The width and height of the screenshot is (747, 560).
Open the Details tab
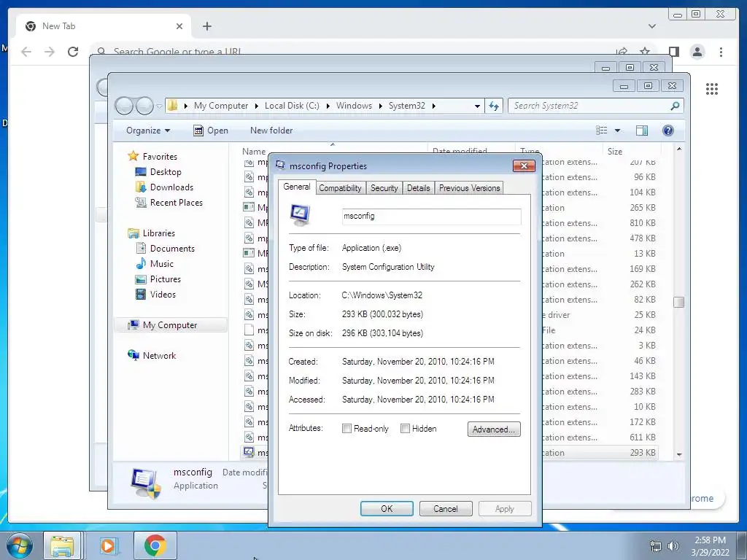coord(418,188)
